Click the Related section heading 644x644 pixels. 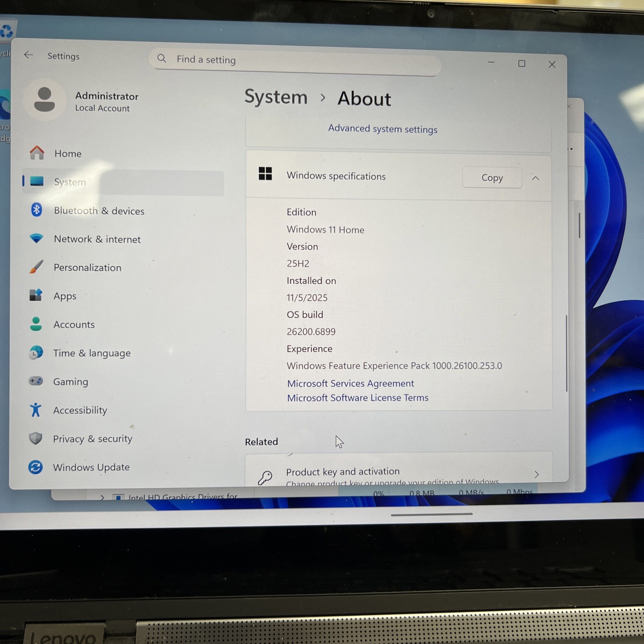click(x=262, y=442)
